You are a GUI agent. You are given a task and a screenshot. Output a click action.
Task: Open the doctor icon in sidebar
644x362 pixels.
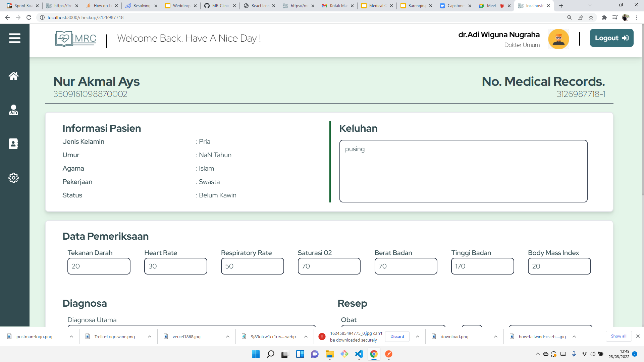click(13, 110)
